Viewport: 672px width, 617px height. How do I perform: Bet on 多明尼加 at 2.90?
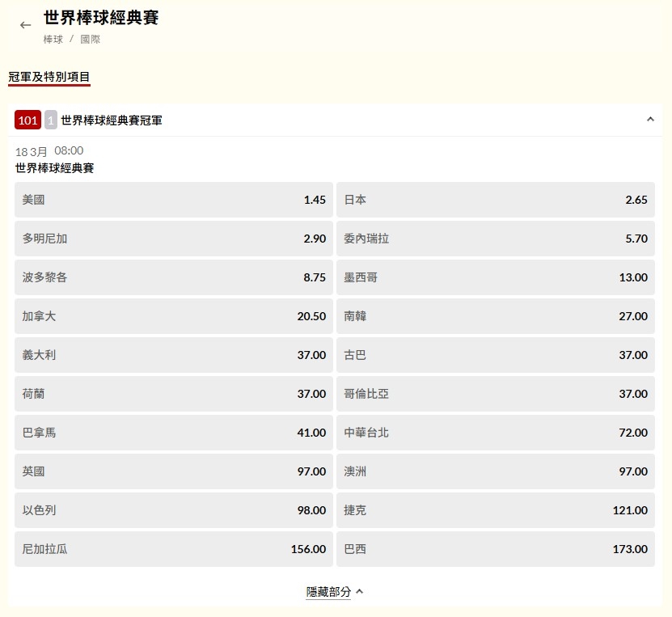172,239
